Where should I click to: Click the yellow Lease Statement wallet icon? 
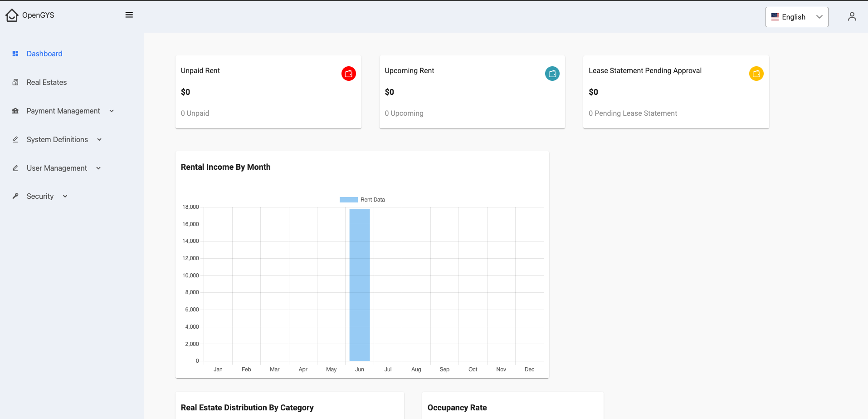coord(756,74)
